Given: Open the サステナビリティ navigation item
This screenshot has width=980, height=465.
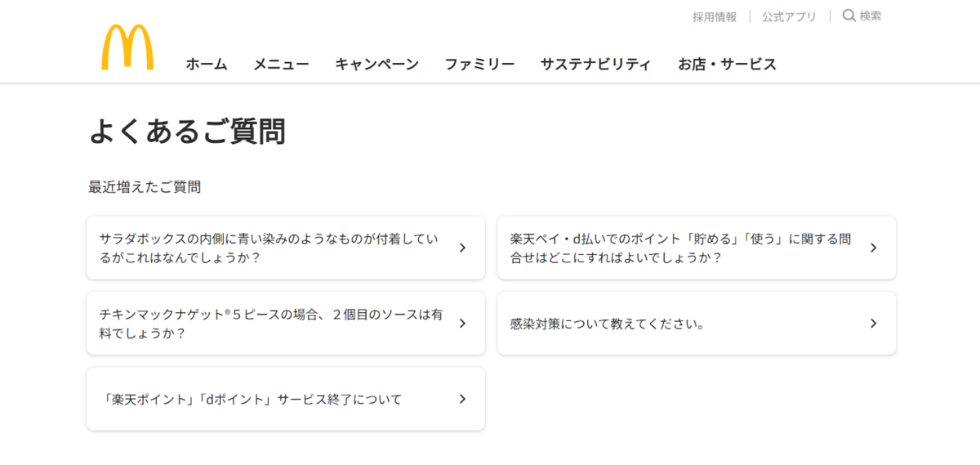Looking at the screenshot, I should (595, 65).
